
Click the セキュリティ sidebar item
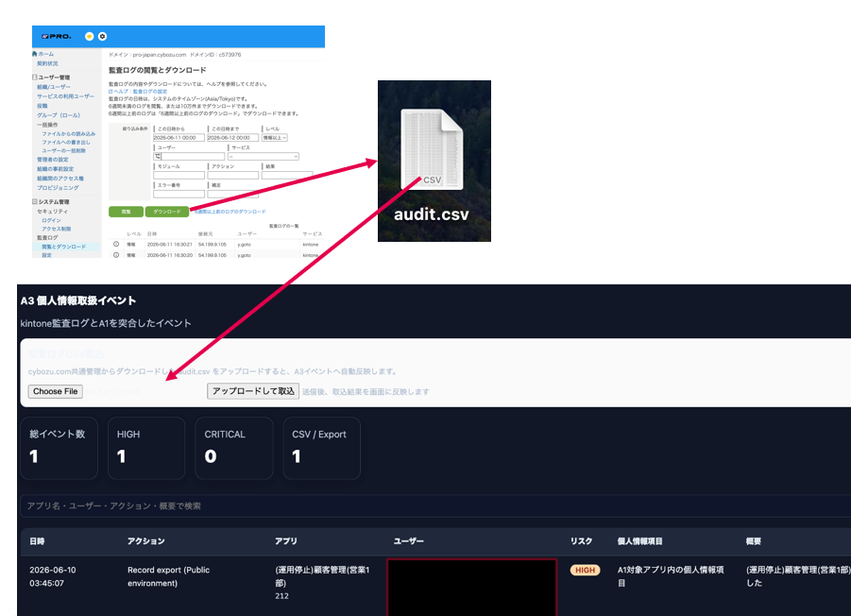[53, 211]
